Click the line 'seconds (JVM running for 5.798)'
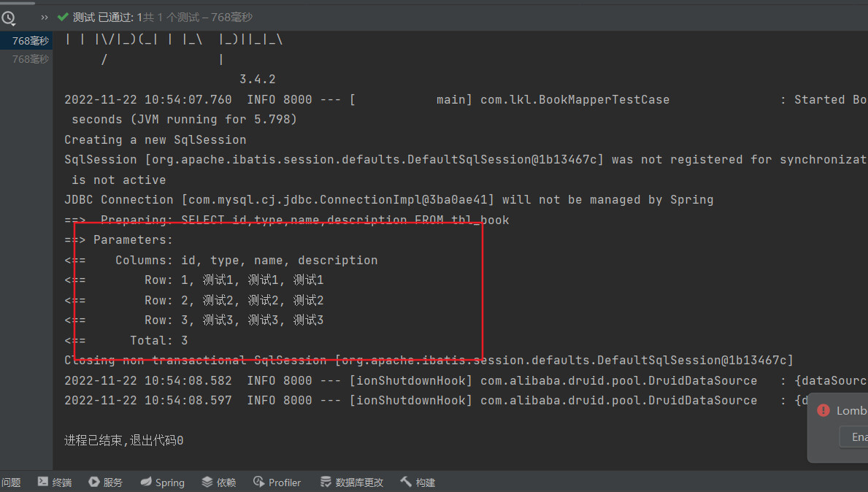Image resolution: width=868 pixels, height=492 pixels. 185,120
